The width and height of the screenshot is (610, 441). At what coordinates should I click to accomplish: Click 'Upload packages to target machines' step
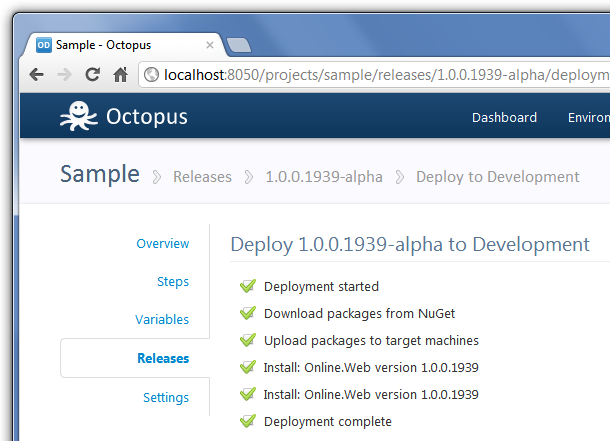pyautogui.click(x=371, y=341)
